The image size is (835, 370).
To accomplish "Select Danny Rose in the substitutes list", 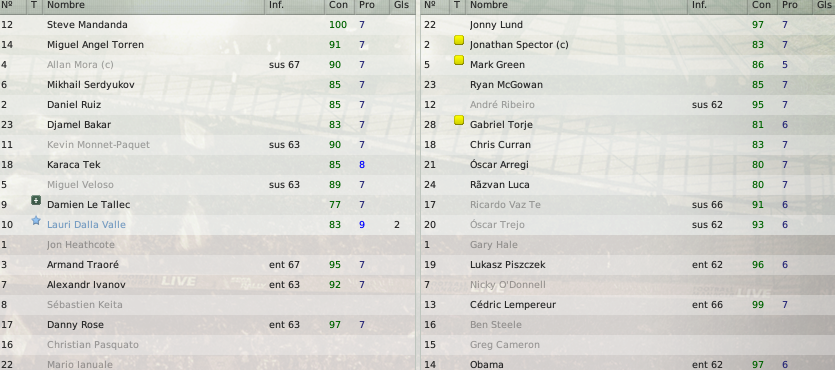I will [x=207, y=325].
